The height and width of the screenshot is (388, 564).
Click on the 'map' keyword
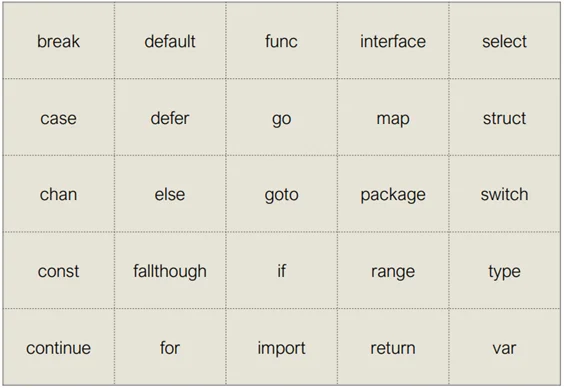coord(393,119)
